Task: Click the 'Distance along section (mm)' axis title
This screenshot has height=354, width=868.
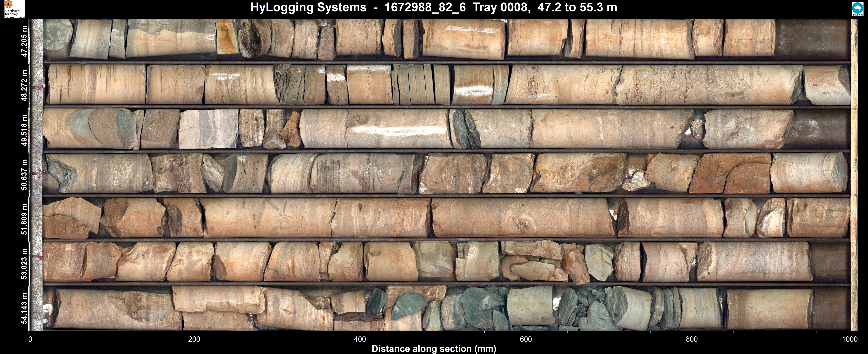Action: [x=434, y=349]
